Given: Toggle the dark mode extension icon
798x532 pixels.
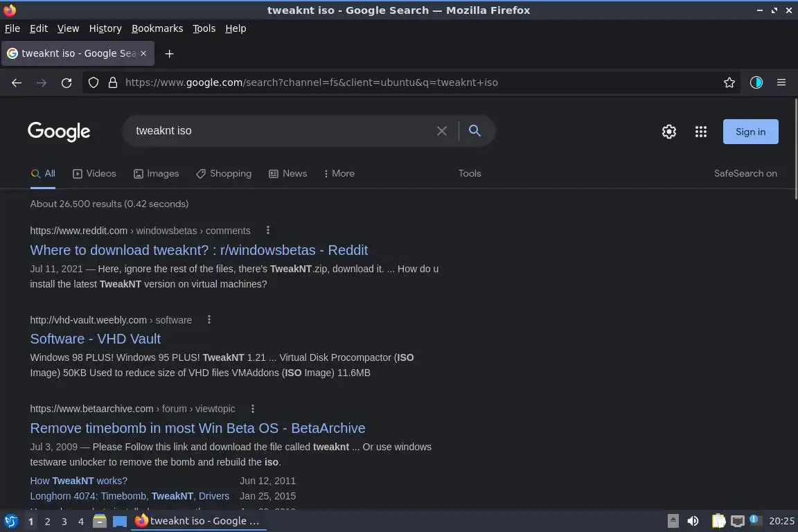Looking at the screenshot, I should tap(756, 82).
